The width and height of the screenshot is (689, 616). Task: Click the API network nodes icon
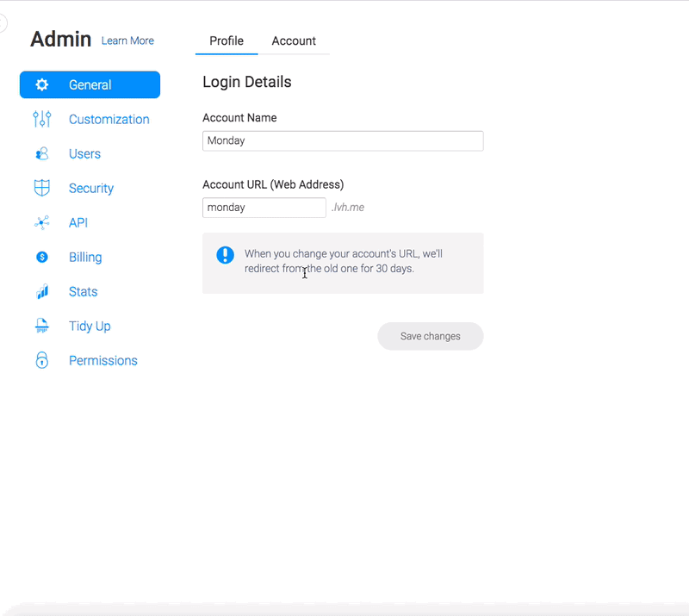tap(41, 222)
